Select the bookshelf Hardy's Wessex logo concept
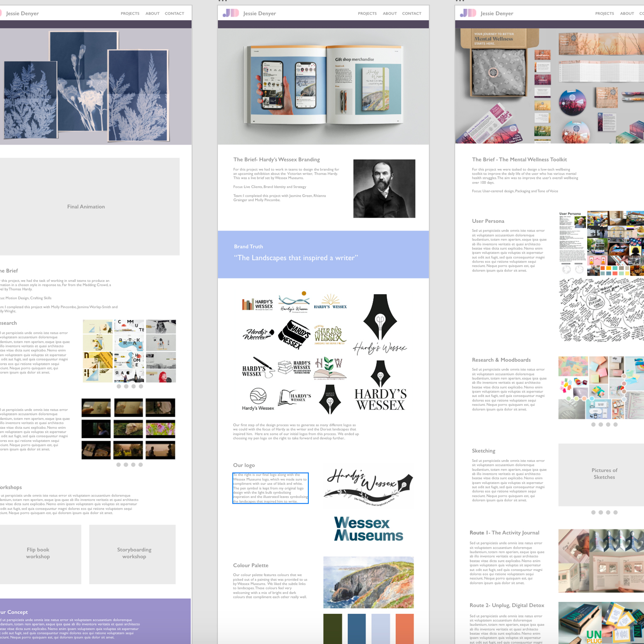 pyautogui.click(x=257, y=304)
